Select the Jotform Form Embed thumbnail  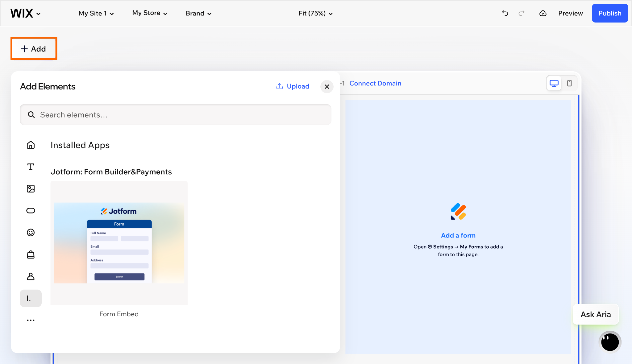coord(119,243)
